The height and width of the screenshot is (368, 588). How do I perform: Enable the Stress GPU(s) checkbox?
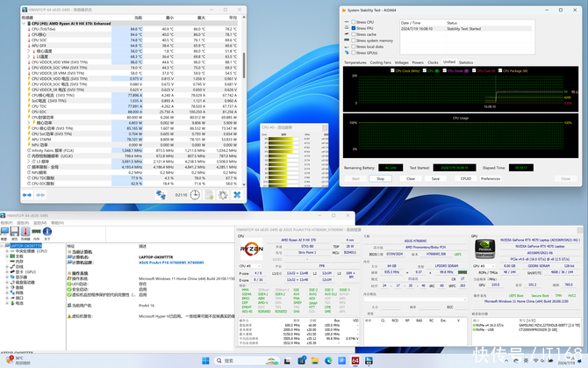click(x=352, y=52)
